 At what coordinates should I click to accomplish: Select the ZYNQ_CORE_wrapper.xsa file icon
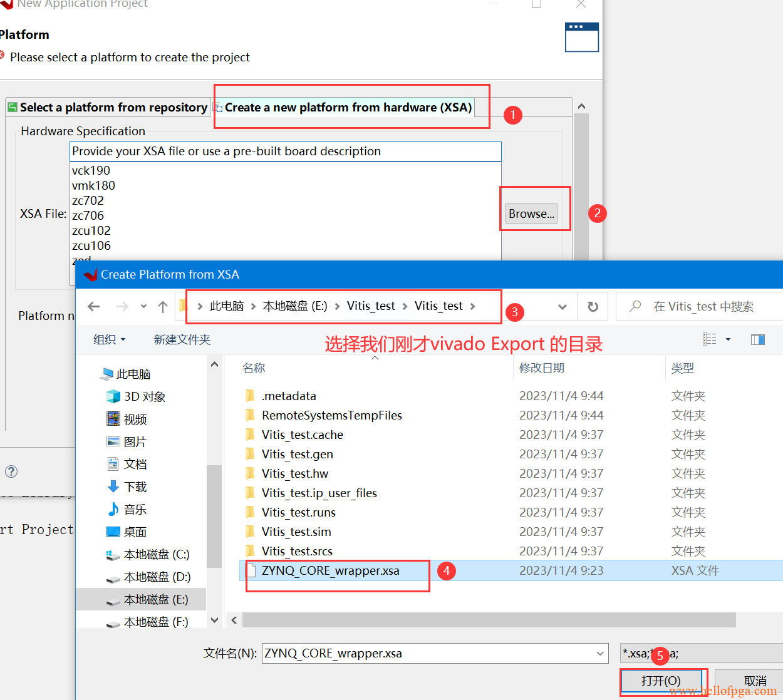click(x=251, y=570)
